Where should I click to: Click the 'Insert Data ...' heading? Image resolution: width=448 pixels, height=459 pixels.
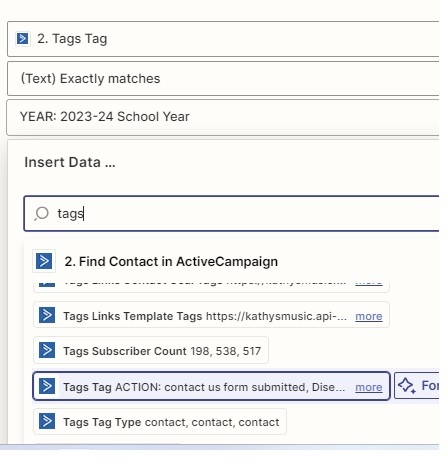pos(70,162)
